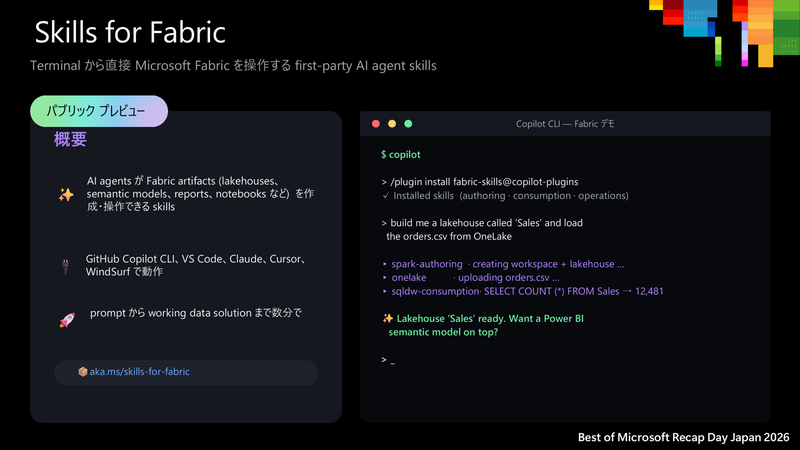
Task: Click the パブリック プレビュー badge
Action: 99,111
